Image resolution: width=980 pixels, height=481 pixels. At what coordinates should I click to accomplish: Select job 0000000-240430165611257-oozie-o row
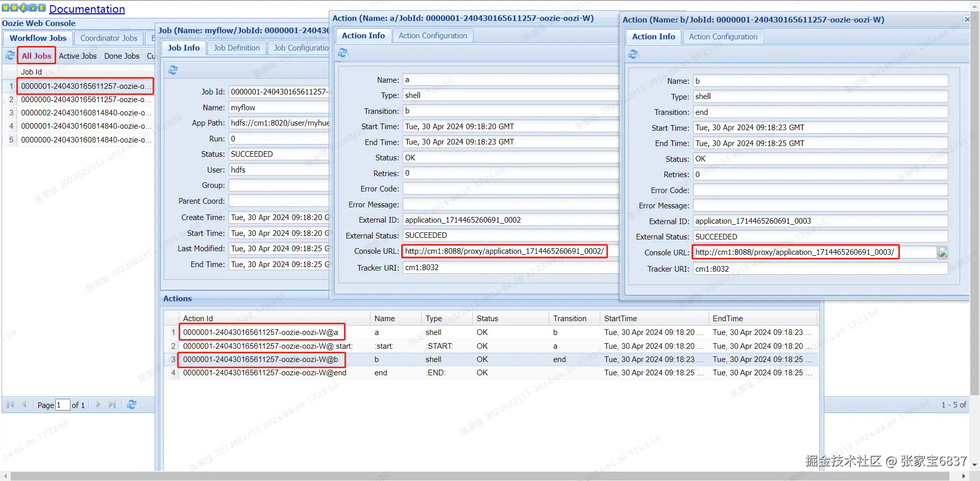point(79,99)
